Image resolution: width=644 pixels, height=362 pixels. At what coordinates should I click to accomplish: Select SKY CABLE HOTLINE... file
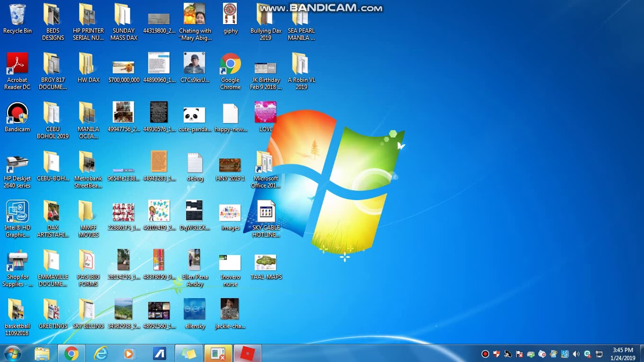(x=266, y=219)
